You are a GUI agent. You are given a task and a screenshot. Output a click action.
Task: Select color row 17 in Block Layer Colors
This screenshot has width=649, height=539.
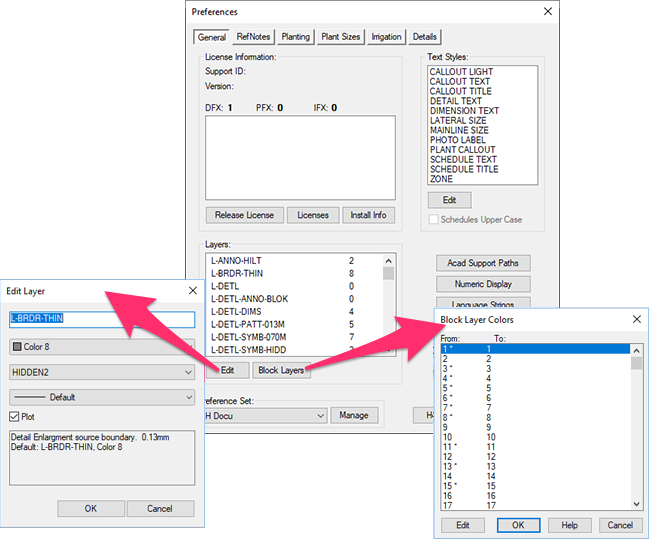(x=536, y=505)
